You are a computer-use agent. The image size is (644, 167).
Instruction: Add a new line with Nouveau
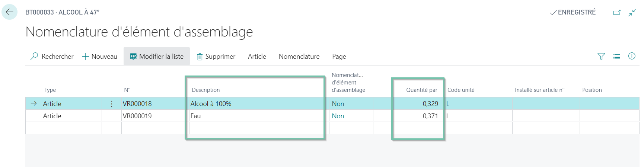[99, 57]
